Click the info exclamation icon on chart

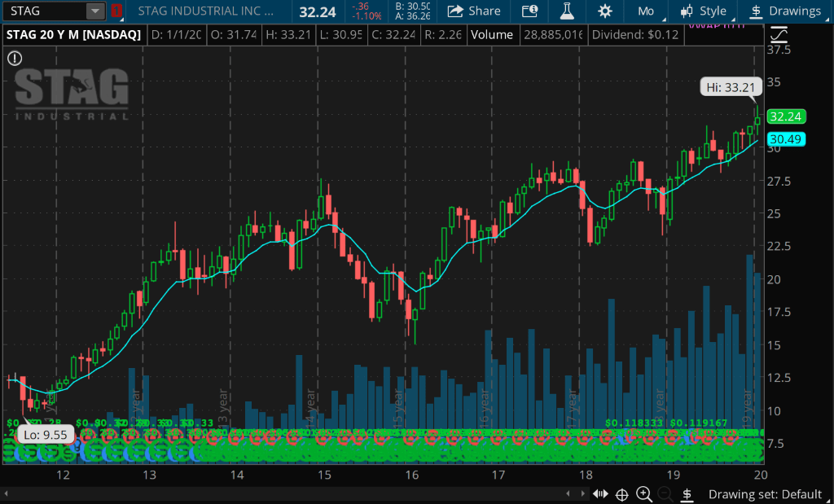point(15,58)
